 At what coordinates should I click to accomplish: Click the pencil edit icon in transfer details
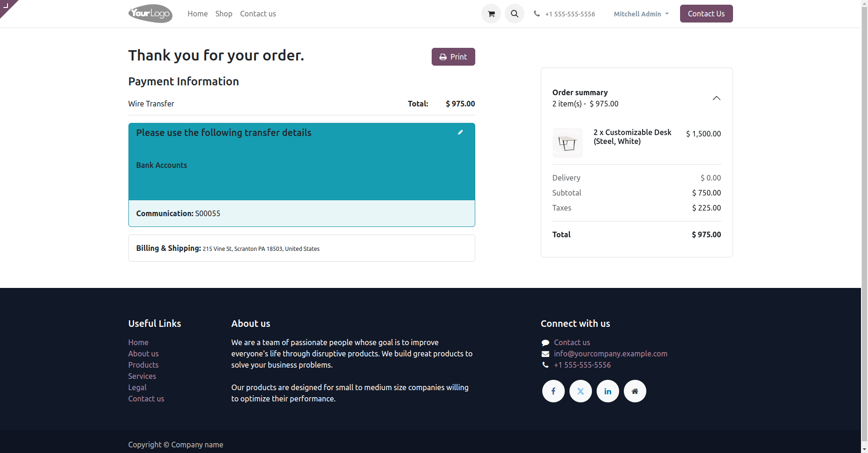460,132
